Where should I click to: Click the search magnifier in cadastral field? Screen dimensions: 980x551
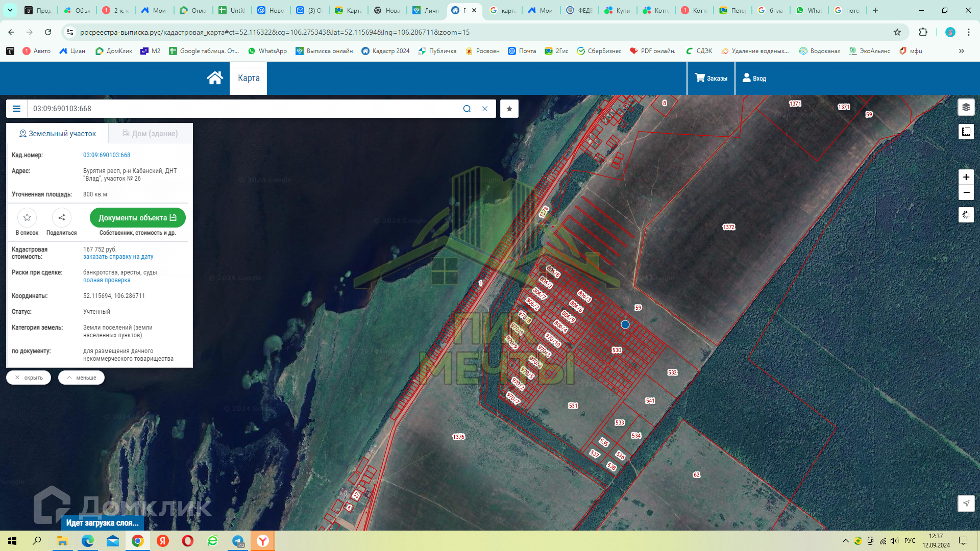pyautogui.click(x=467, y=109)
